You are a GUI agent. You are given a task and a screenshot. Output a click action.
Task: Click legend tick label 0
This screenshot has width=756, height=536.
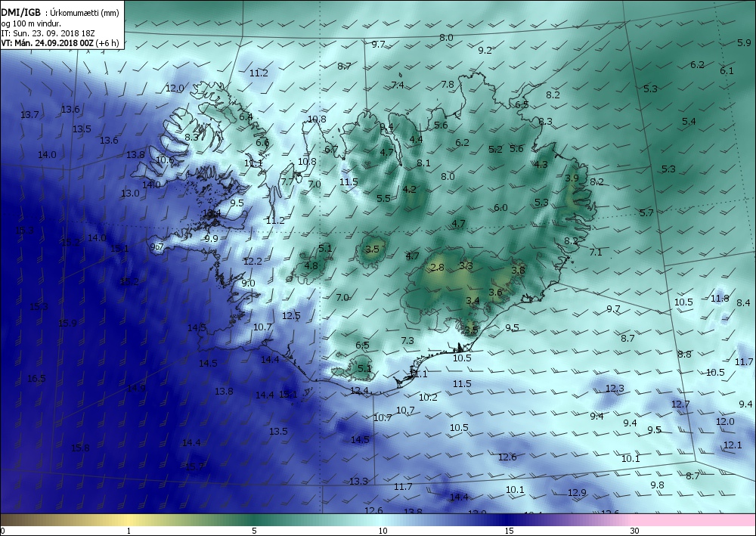[2, 531]
